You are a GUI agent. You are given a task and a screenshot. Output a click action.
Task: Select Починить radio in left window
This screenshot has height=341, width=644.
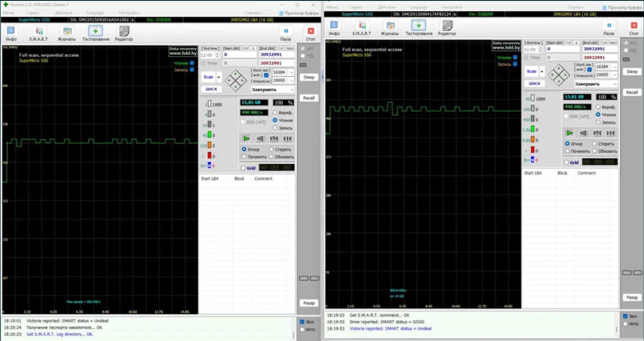[244, 157]
